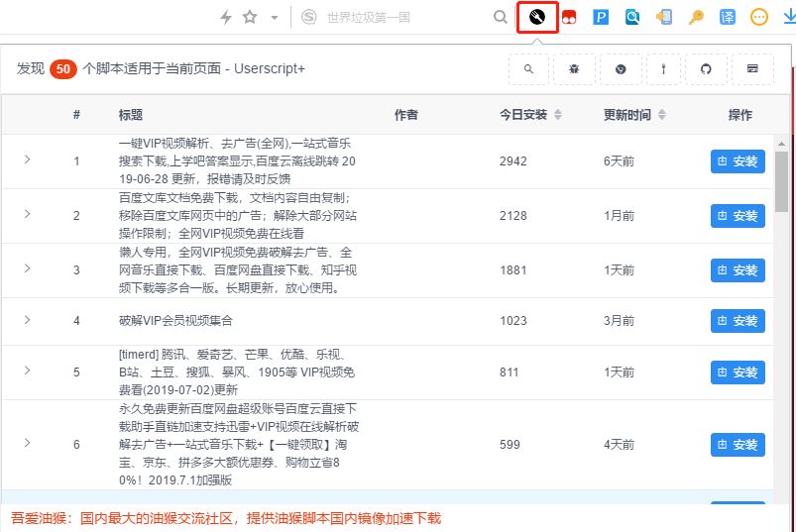Expand details for script row 2
Image resolution: width=796 pixels, height=532 pixels.
(28, 214)
